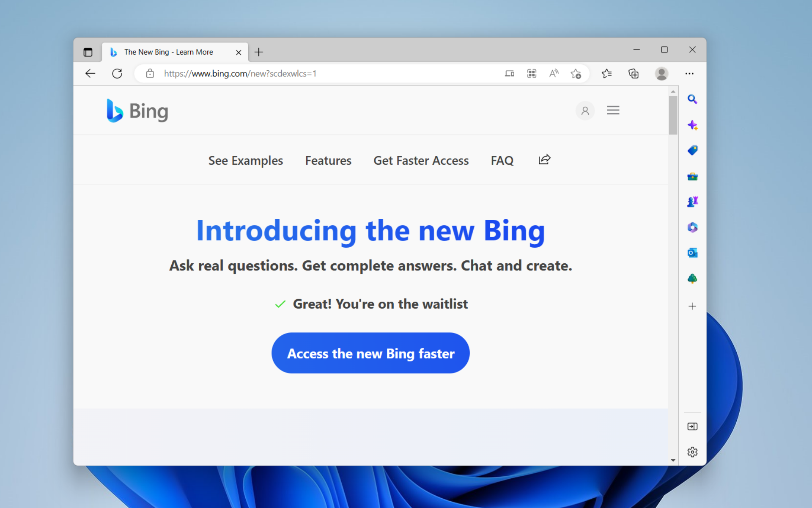
Task: Click the Introducing the new Bing heading
Action: 370,231
